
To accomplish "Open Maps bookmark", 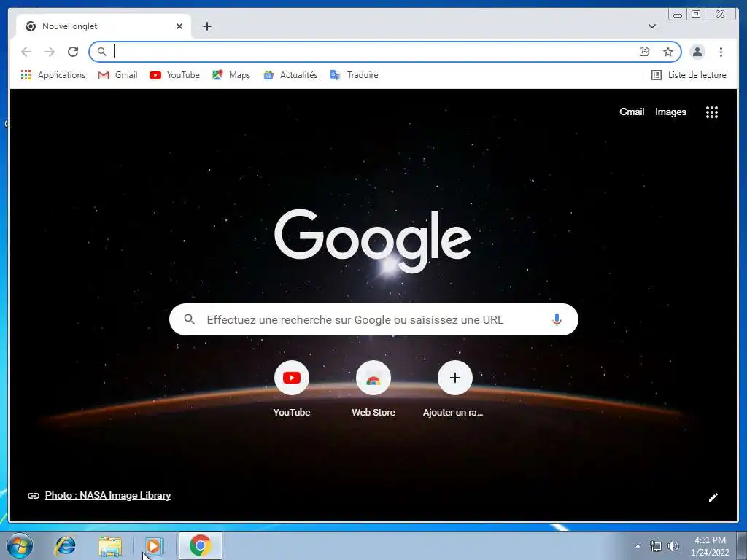I will [231, 75].
